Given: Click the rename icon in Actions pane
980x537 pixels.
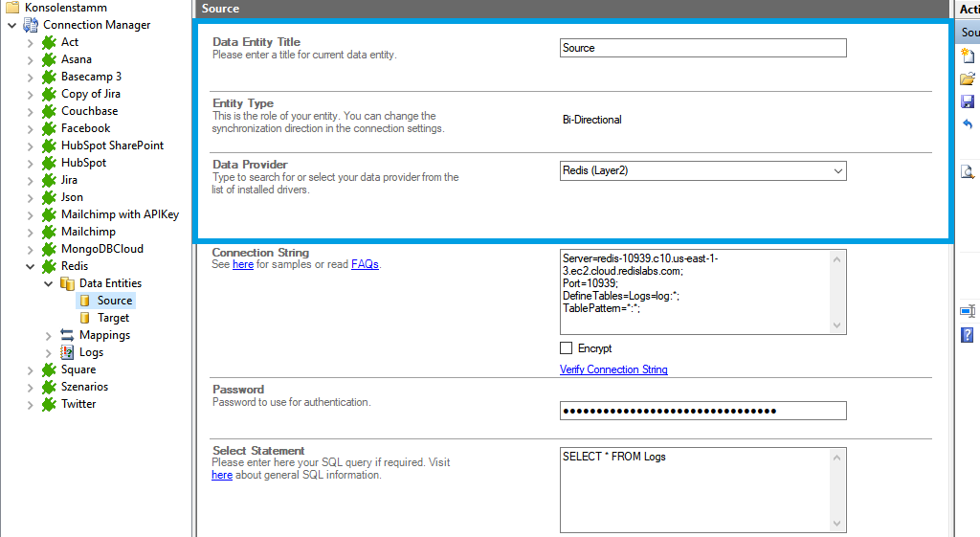Looking at the screenshot, I should pos(968,311).
